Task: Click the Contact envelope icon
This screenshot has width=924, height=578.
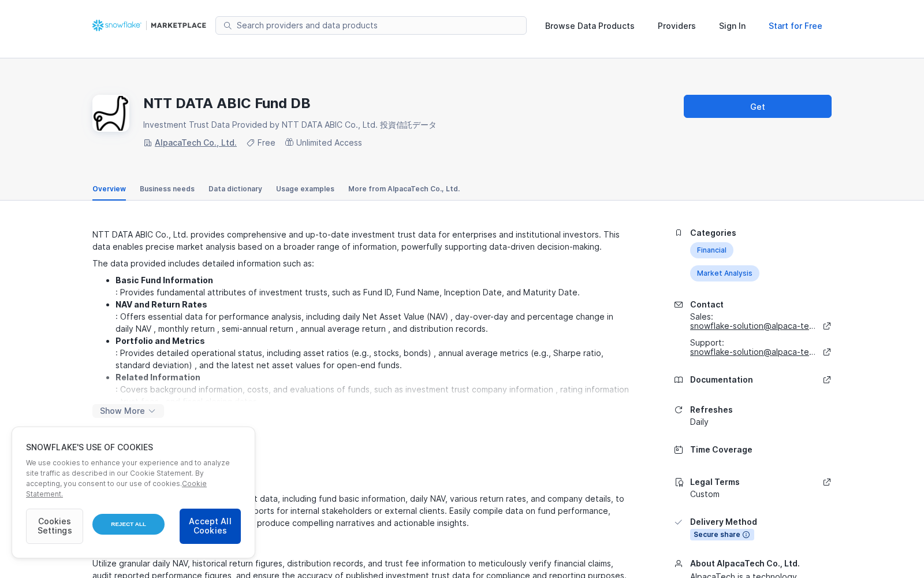Action: 679,305
